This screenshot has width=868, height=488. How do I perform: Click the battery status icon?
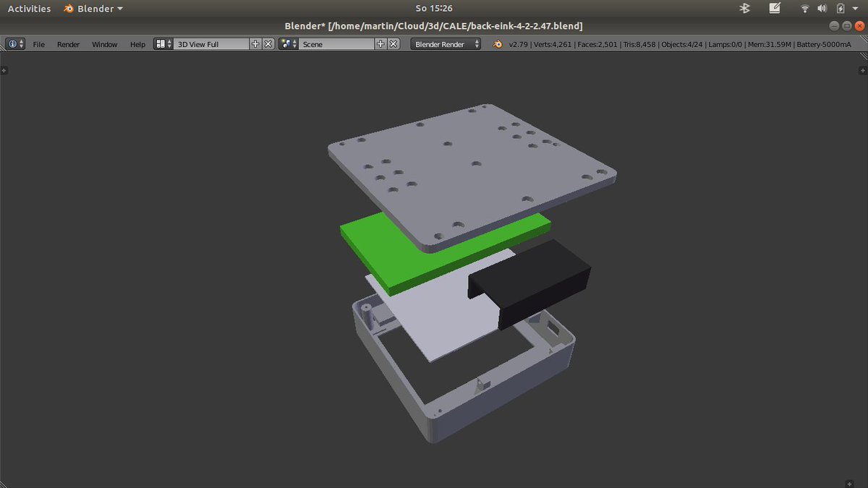coord(841,9)
